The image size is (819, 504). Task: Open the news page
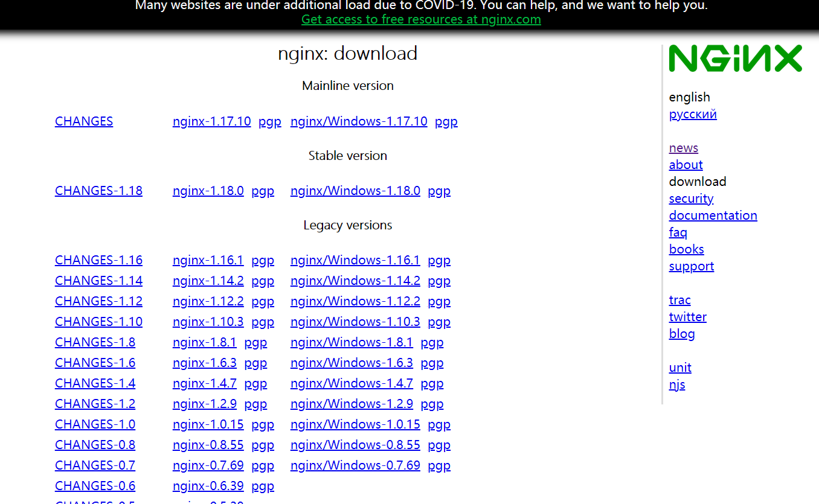click(x=684, y=148)
